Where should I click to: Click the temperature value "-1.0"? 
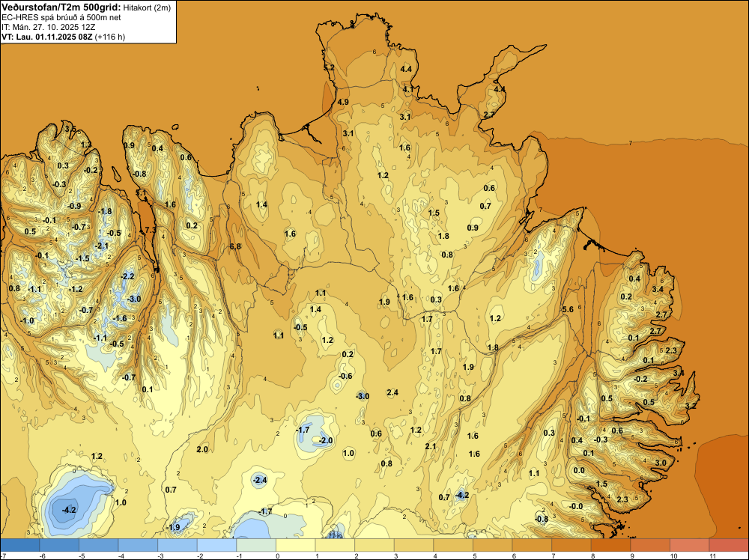pos(27,320)
